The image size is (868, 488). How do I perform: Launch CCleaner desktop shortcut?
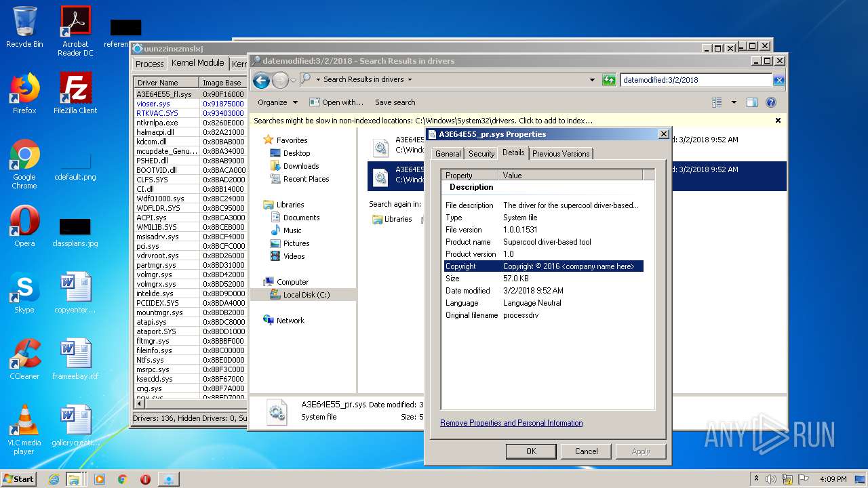click(24, 359)
